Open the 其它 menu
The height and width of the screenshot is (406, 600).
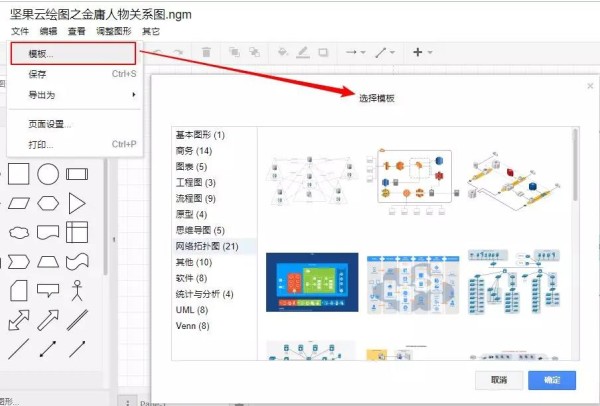coord(151,31)
